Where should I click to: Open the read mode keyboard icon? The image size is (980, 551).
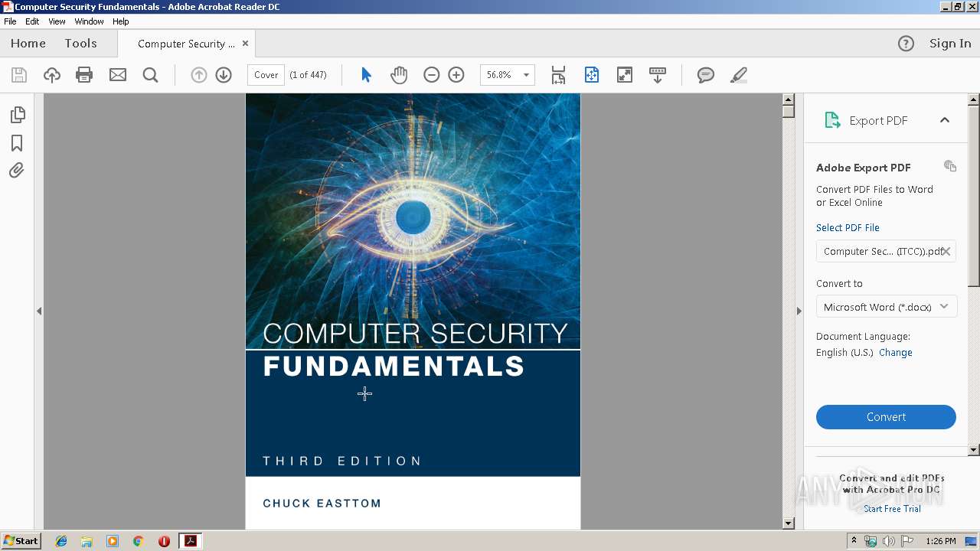pyautogui.click(x=658, y=75)
